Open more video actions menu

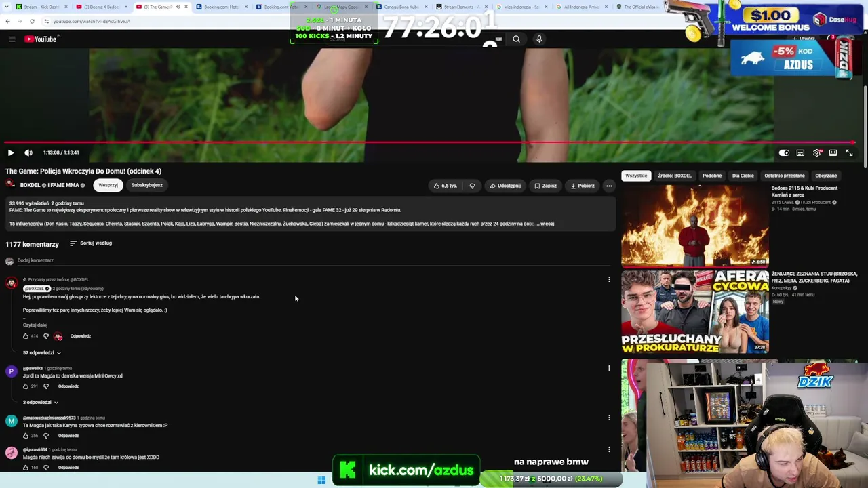coord(609,186)
